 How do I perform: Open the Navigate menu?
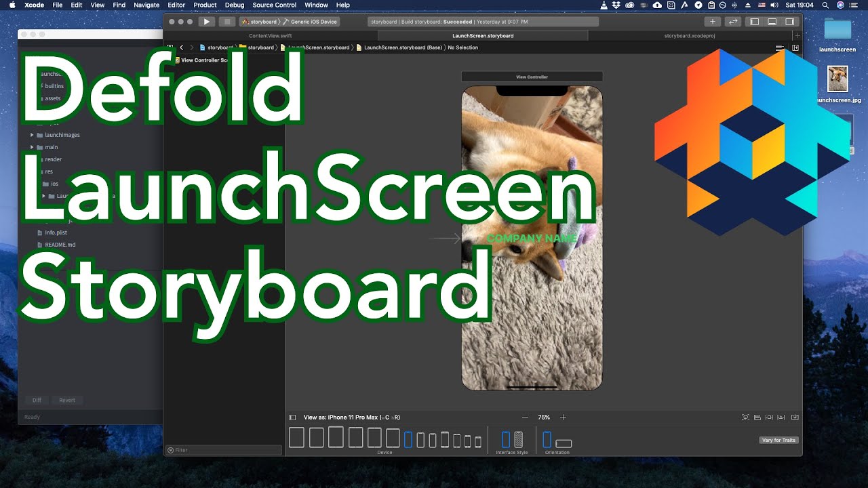[146, 5]
